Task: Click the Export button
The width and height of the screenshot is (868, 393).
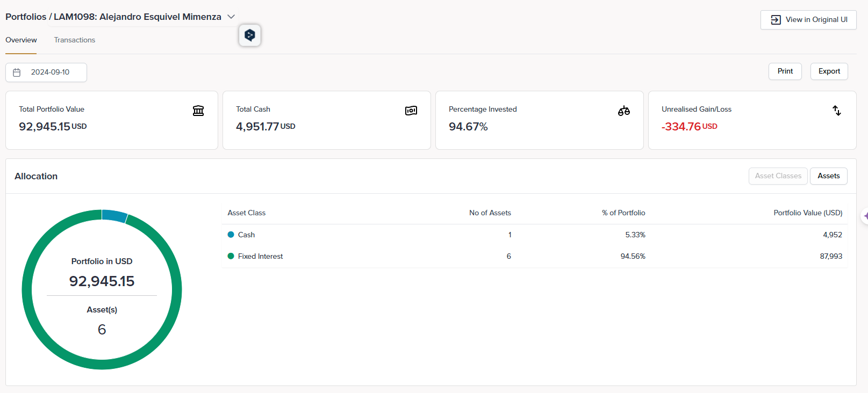Action: (829, 71)
